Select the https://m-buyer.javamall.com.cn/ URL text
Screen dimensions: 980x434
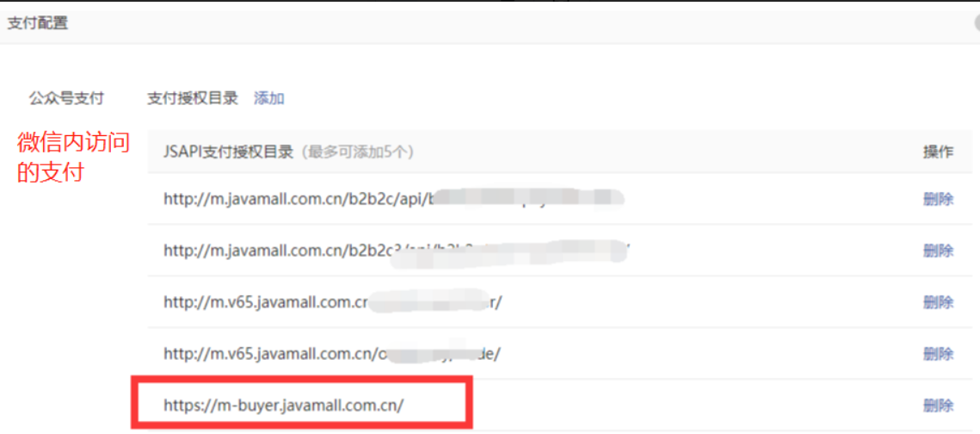(284, 405)
